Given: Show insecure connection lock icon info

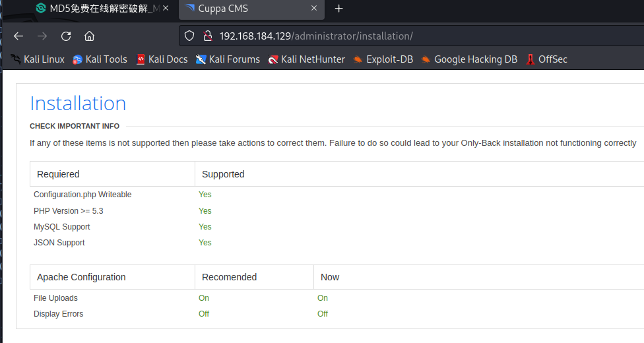Looking at the screenshot, I should [208, 36].
